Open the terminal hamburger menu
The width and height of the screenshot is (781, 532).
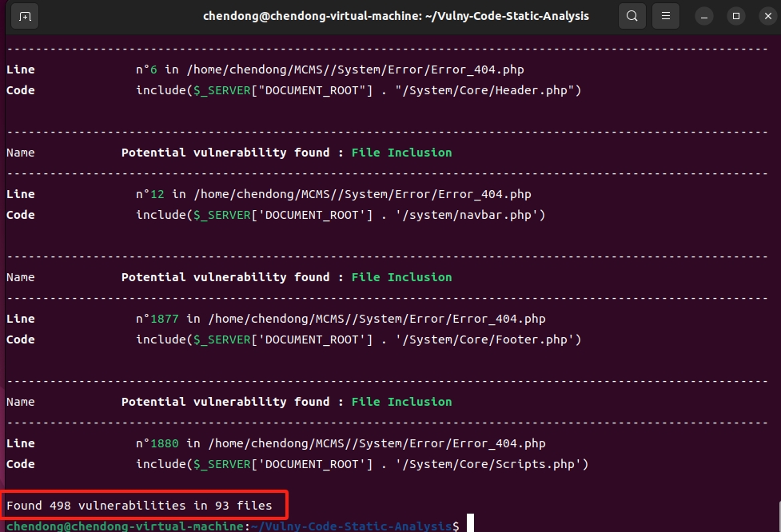(x=665, y=16)
